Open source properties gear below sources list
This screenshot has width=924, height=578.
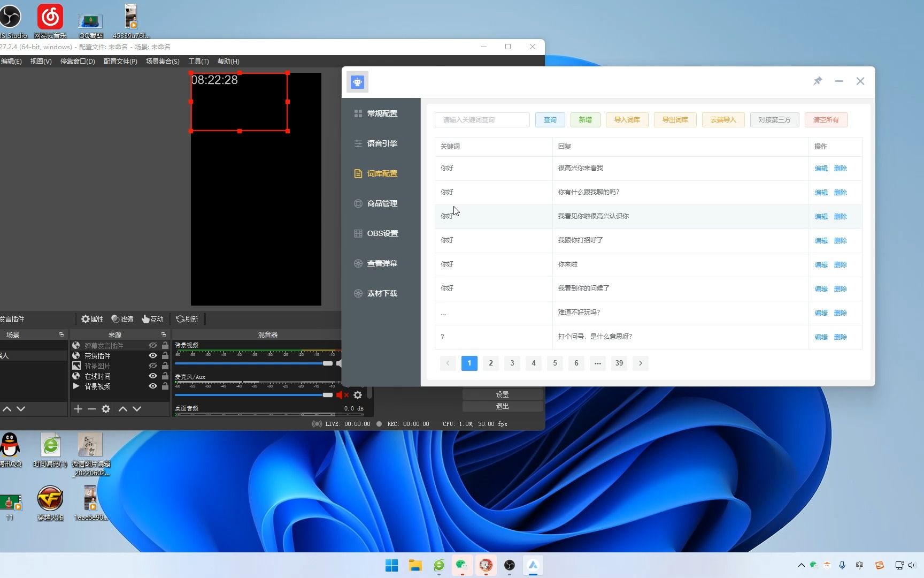106,409
